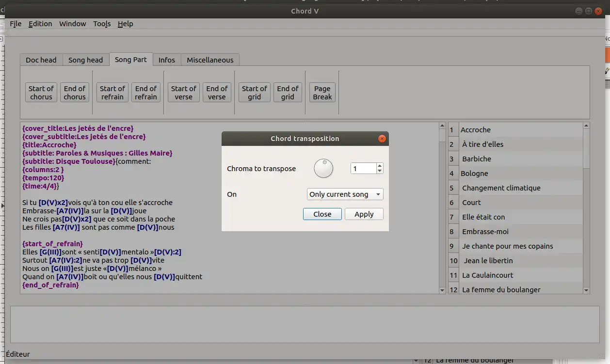The image size is (610, 364).
Task: Select song 'Bologne' in list
Action: 474,174
